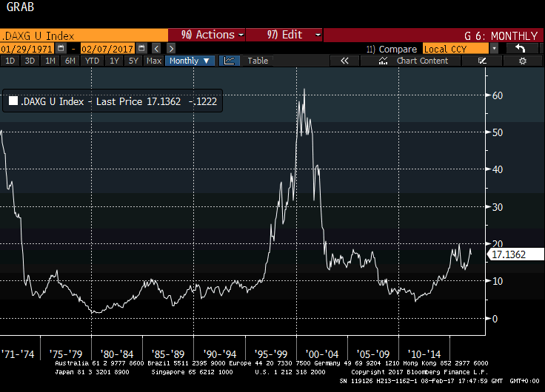This screenshot has height=392, width=545.
Task: Select the YTD time range
Action: [x=93, y=61]
